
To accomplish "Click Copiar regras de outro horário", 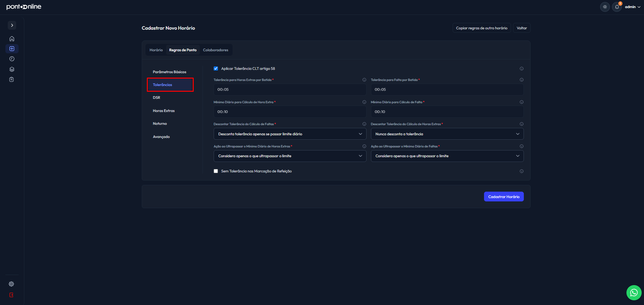I will [x=482, y=28].
